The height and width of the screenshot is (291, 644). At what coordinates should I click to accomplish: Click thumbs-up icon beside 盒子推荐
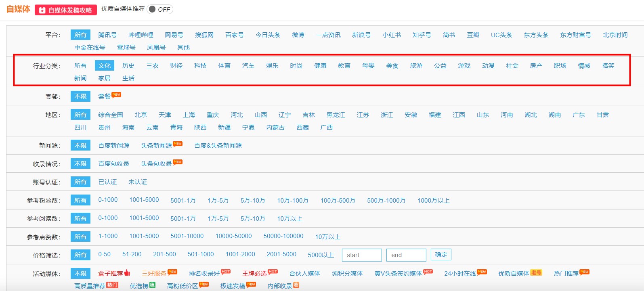click(x=127, y=273)
